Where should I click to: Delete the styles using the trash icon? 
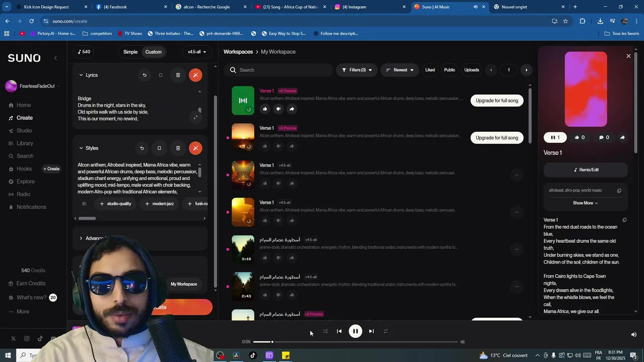[x=178, y=148]
